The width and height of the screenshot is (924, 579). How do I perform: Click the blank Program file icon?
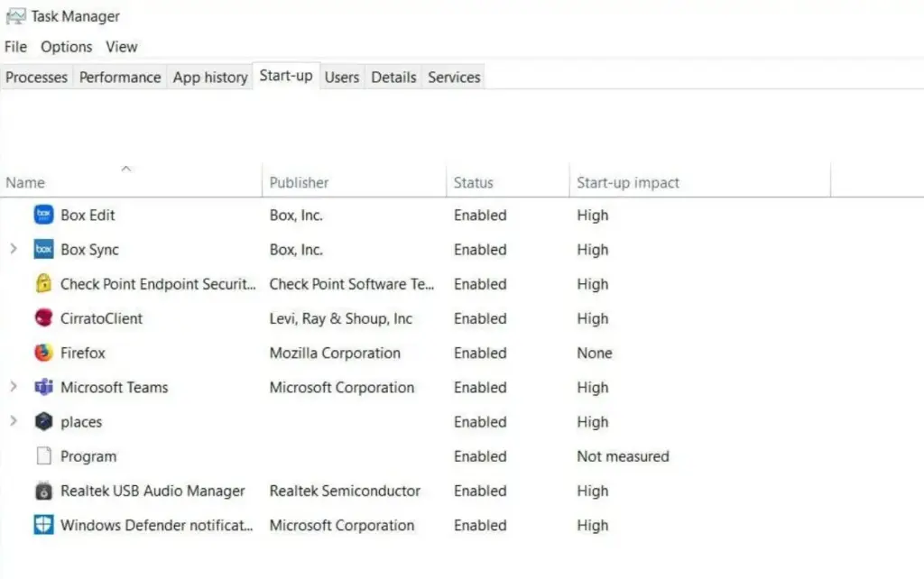point(43,456)
